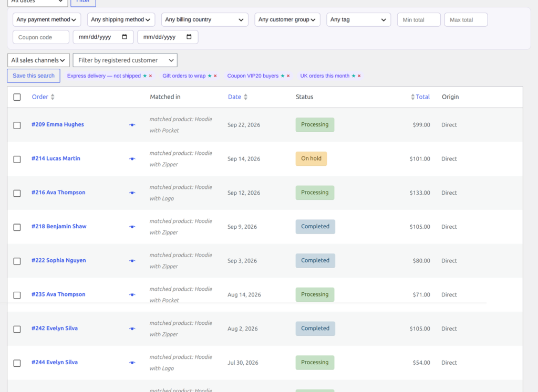
Task: Focus the Max total field
Action: pyautogui.click(x=466, y=19)
